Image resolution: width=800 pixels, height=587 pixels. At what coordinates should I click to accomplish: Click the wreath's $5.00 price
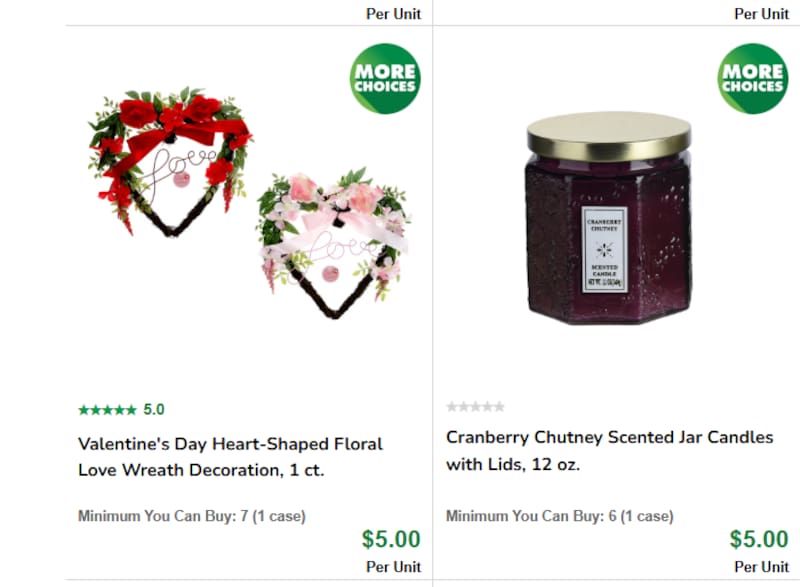point(391,540)
